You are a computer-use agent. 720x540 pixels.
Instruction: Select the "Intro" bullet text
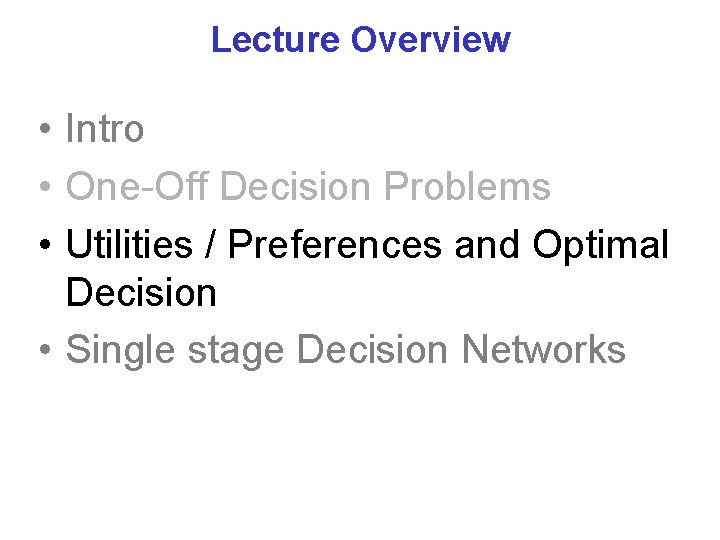pyautogui.click(x=104, y=129)
